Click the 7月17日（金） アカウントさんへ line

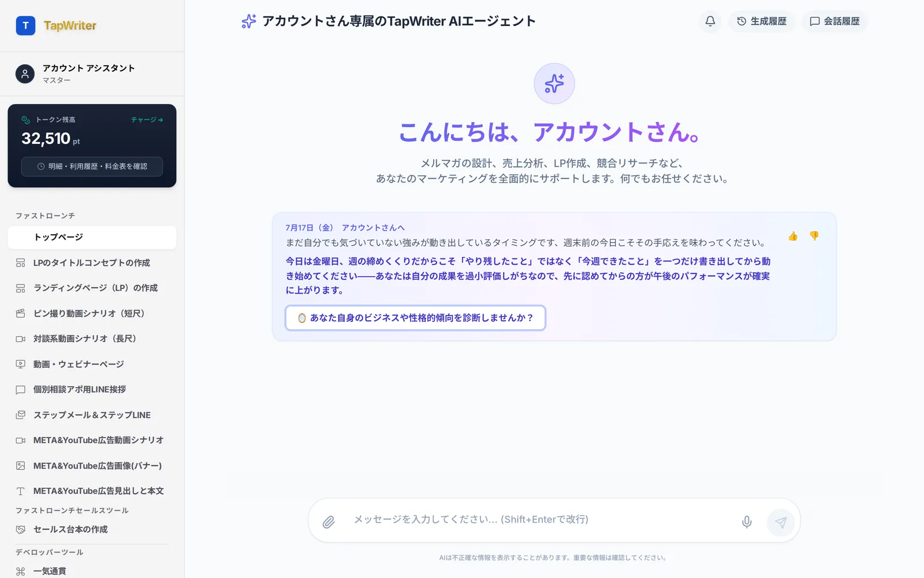pyautogui.click(x=345, y=228)
